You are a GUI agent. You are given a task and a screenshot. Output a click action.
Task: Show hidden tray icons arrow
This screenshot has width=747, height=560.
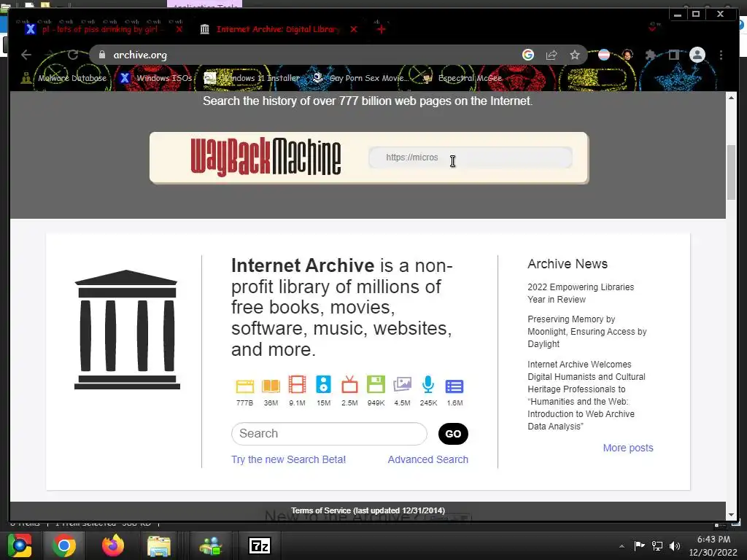point(622,546)
